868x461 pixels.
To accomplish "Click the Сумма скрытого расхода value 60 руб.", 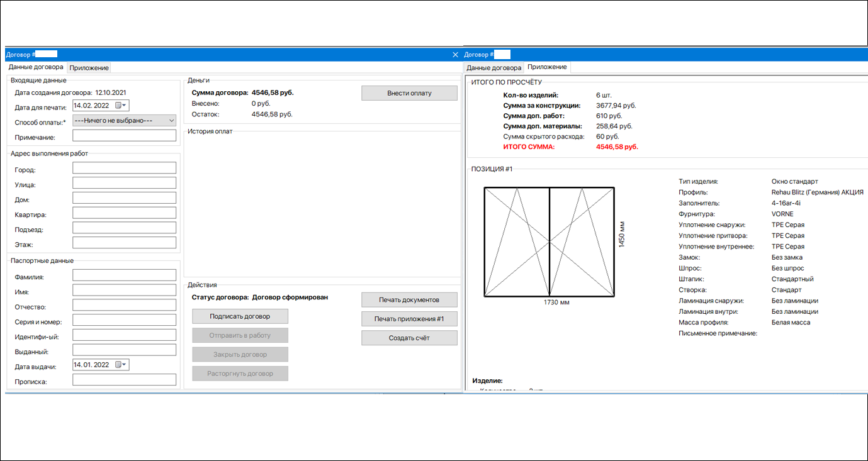I will point(607,136).
